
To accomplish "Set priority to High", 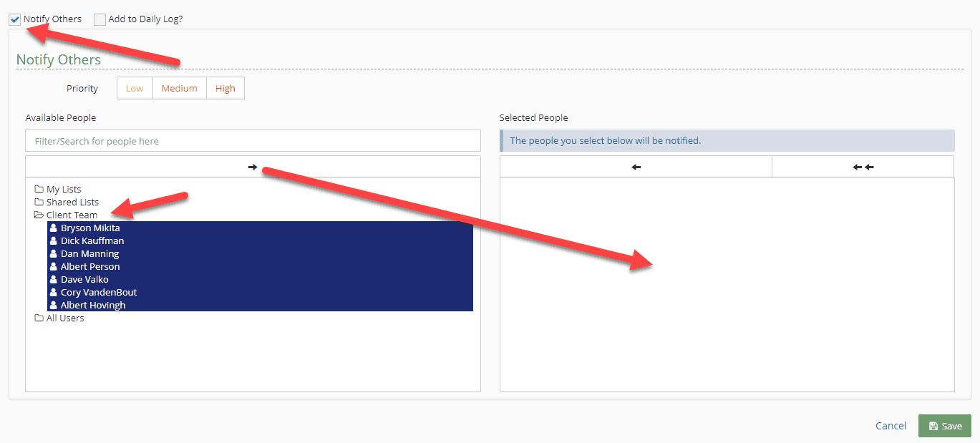I will 225,89.
